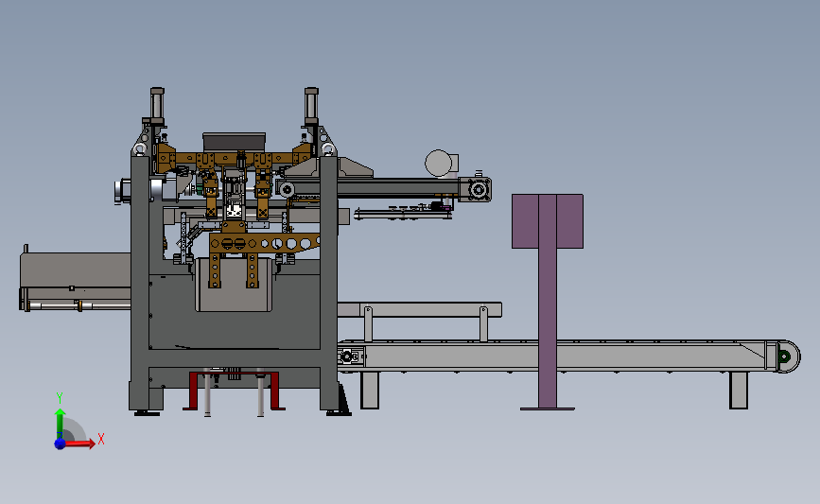Select the right lifting eye ring
Image resolution: width=820 pixels, height=504 pixels.
click(328, 149)
